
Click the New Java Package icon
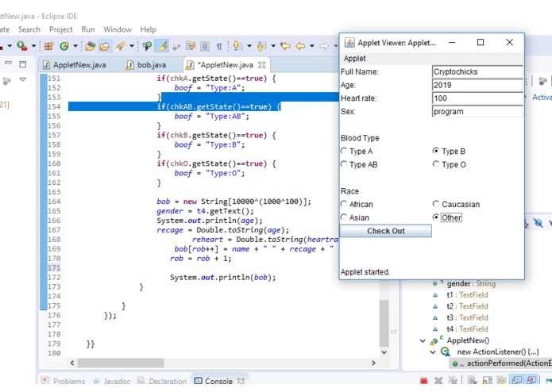pyautogui.click(x=49, y=46)
